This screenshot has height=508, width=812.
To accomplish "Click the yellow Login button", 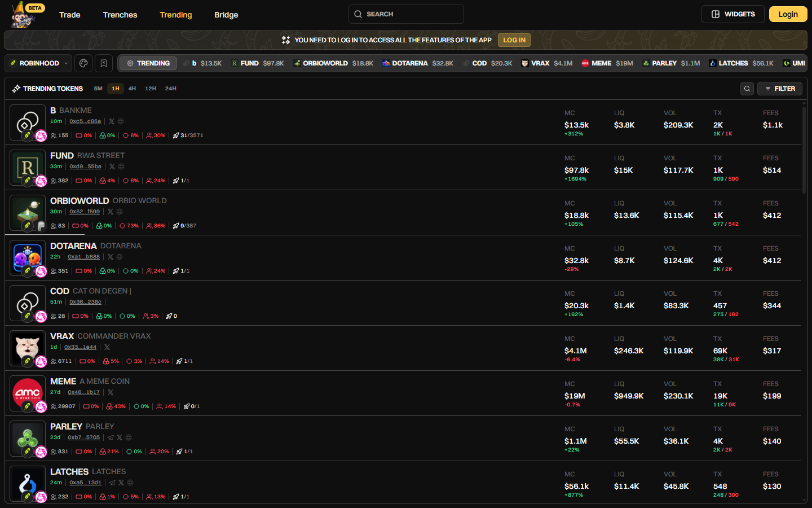I will 788,14.
